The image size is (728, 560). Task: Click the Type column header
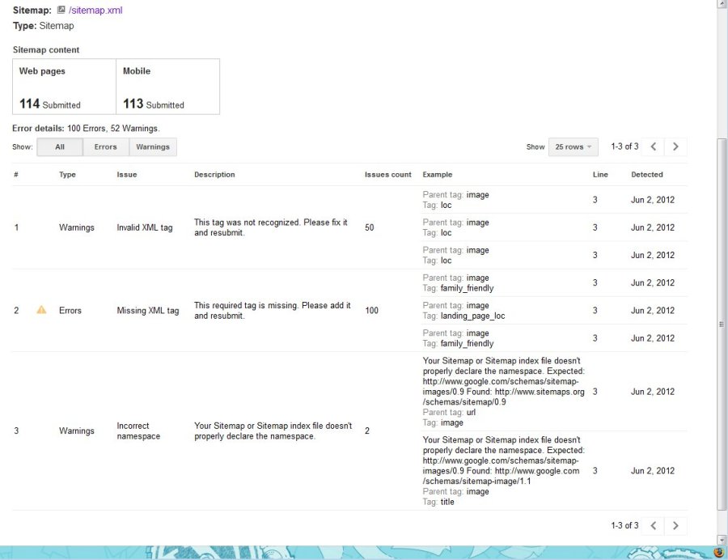pyautogui.click(x=67, y=174)
